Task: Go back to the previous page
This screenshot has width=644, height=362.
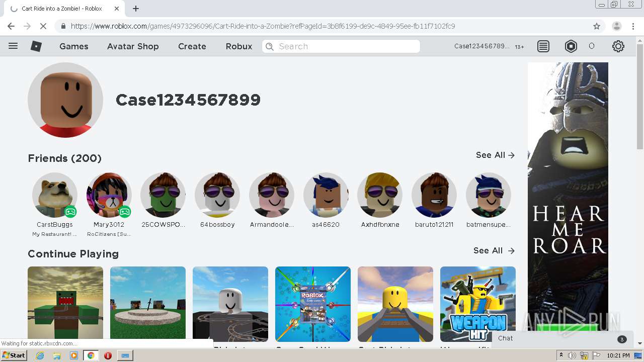Action: click(11, 26)
